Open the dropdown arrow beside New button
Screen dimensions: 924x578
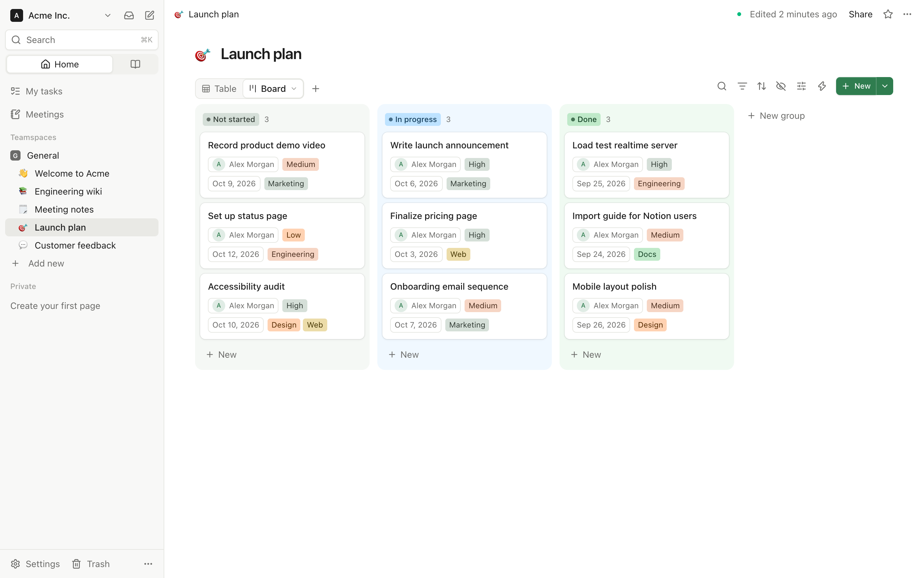coord(885,86)
